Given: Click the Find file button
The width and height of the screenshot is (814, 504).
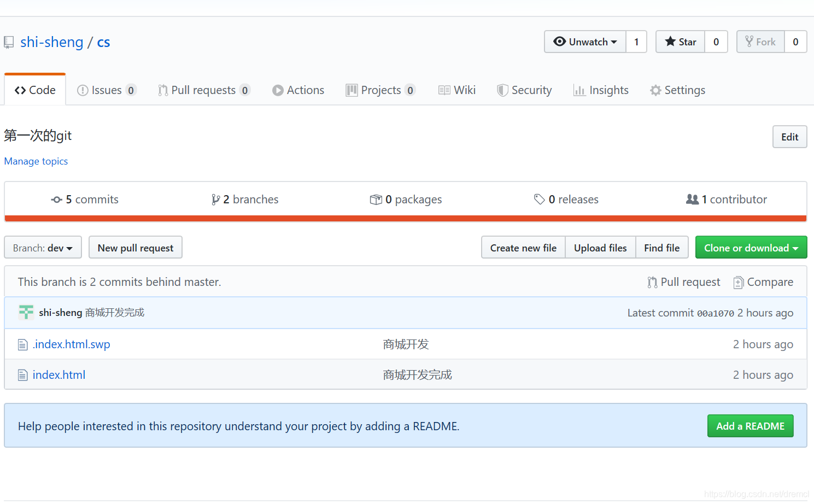Looking at the screenshot, I should pos(661,248).
